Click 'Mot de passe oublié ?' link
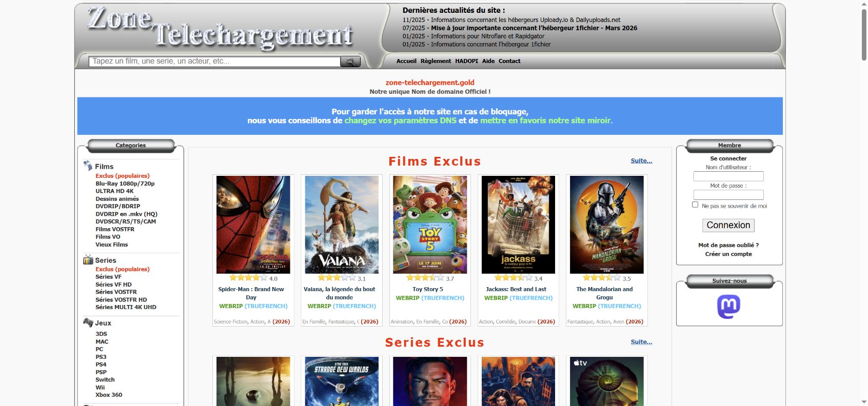 (x=728, y=245)
